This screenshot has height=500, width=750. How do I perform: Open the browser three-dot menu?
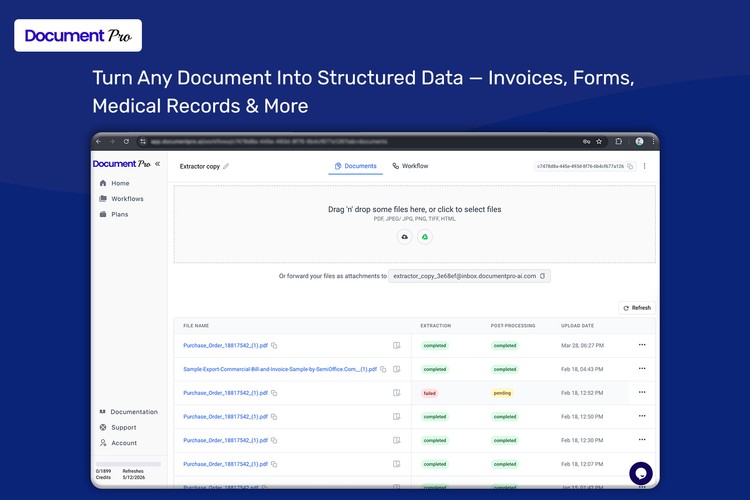tap(653, 142)
